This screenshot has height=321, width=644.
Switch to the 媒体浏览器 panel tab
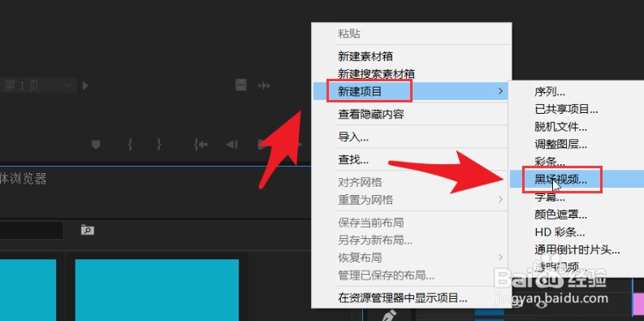pos(24,179)
